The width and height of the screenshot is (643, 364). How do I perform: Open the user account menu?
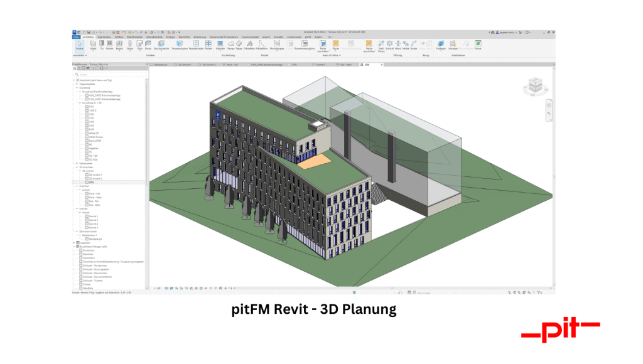tap(506, 32)
